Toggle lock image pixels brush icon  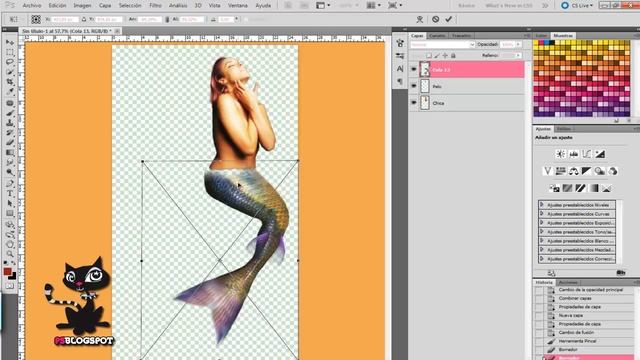(x=437, y=56)
